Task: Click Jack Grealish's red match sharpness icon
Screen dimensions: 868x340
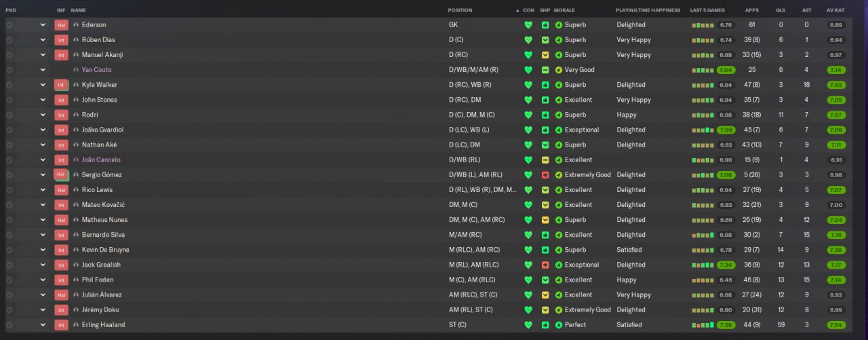Action: [x=545, y=265]
